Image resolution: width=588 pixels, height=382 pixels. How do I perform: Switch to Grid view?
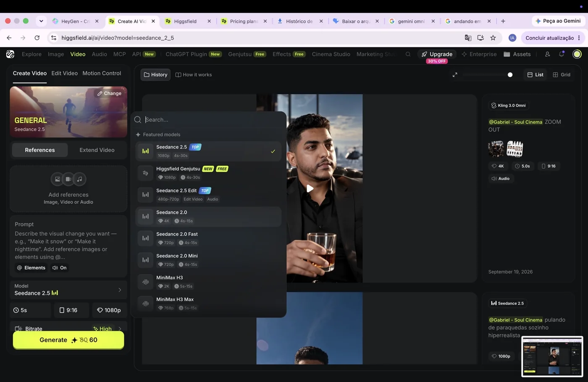click(x=562, y=75)
